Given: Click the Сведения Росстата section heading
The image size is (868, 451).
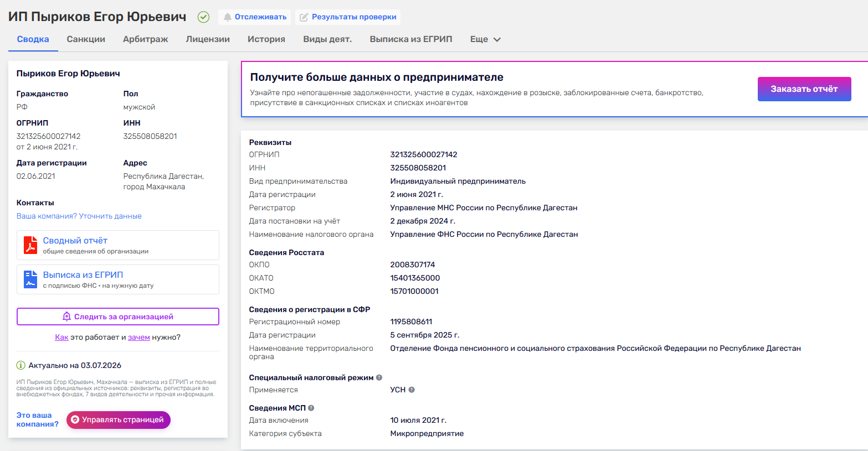Looking at the screenshot, I should pos(286,253).
